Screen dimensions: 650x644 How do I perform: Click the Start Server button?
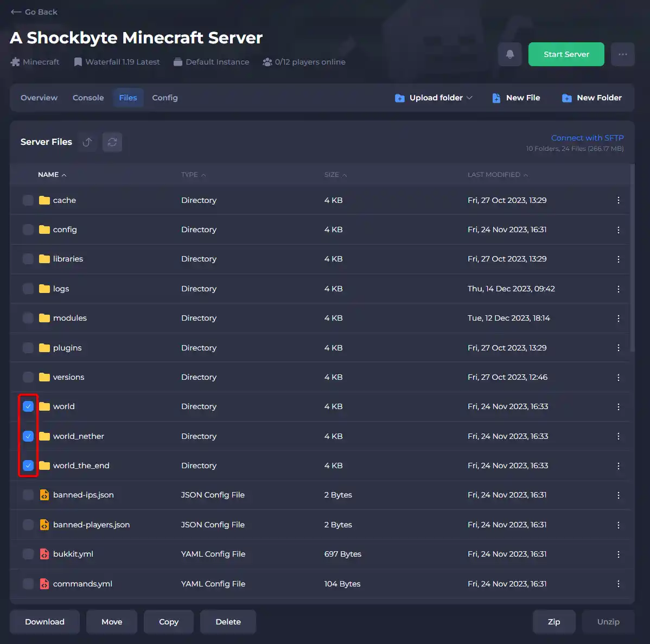click(x=566, y=54)
